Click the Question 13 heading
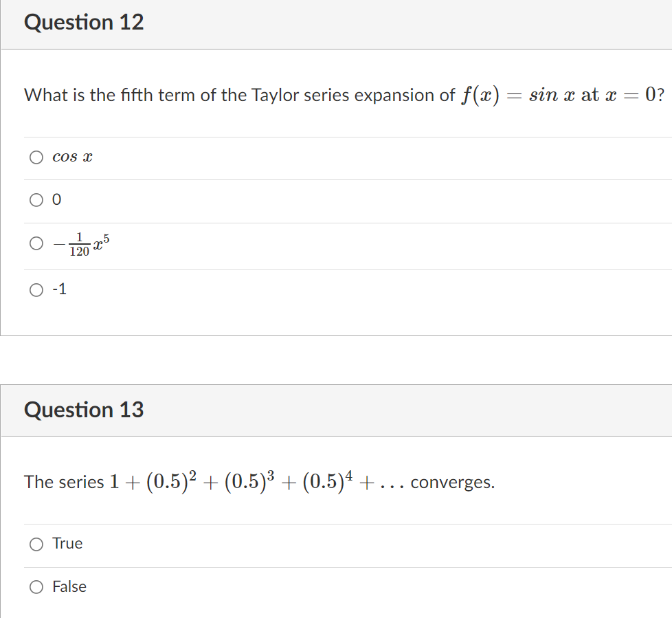Screen dimensions: 672x618 click(84, 410)
